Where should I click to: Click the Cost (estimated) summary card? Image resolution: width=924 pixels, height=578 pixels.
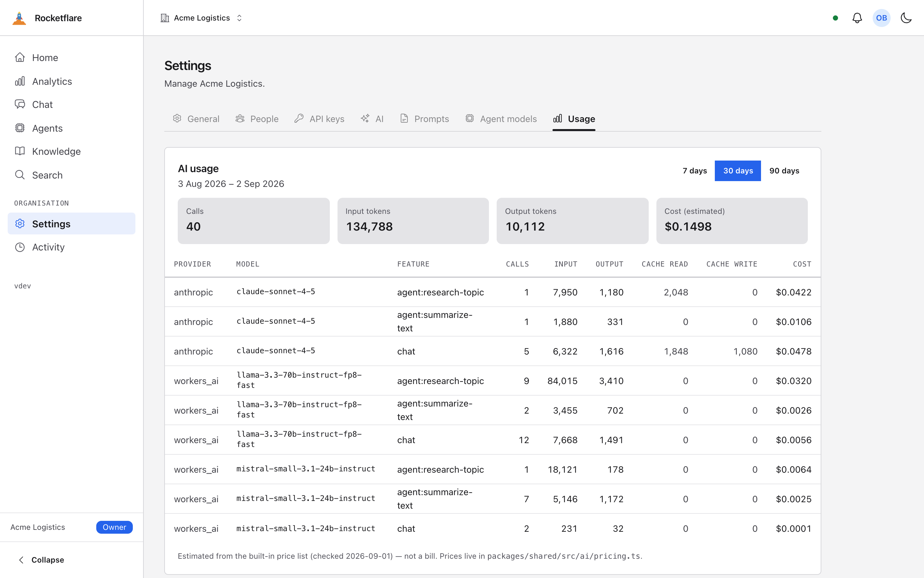click(x=732, y=221)
